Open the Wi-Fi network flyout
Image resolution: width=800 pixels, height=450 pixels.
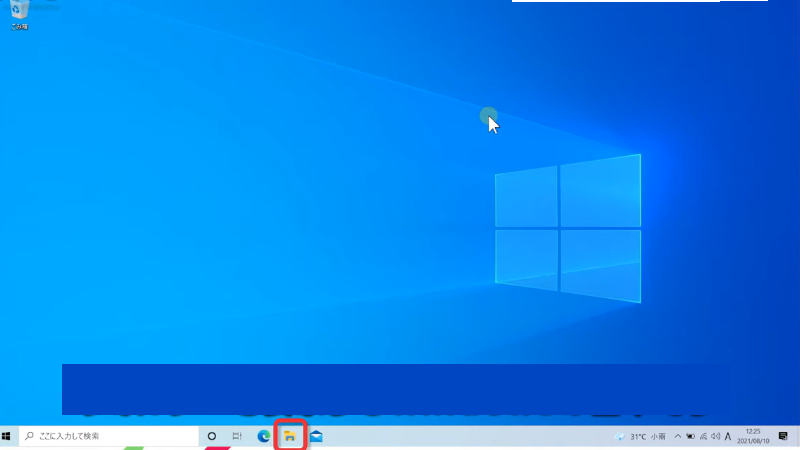(703, 437)
